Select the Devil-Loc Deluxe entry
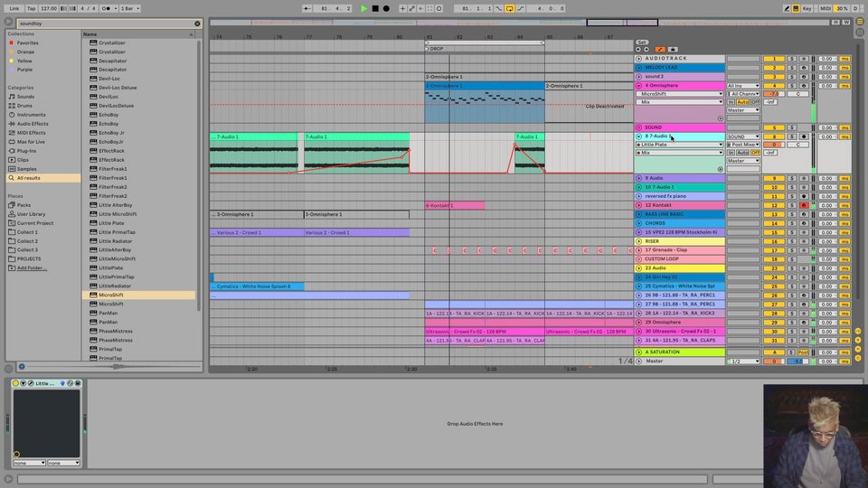868x488 pixels. click(118, 88)
